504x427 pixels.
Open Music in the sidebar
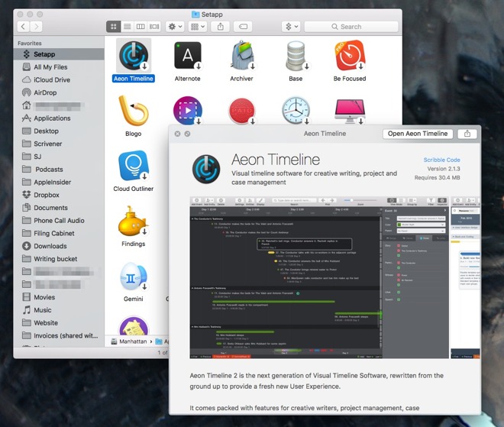coord(59,310)
